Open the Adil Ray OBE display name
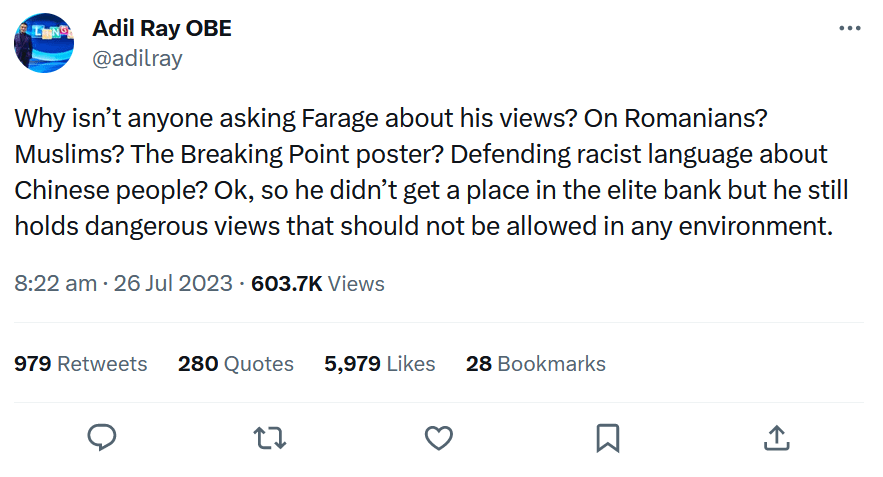 coord(162,28)
